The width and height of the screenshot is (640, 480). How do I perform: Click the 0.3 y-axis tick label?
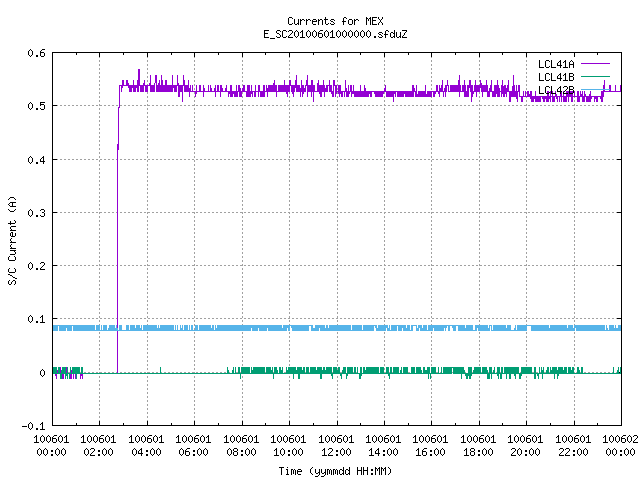36,213
